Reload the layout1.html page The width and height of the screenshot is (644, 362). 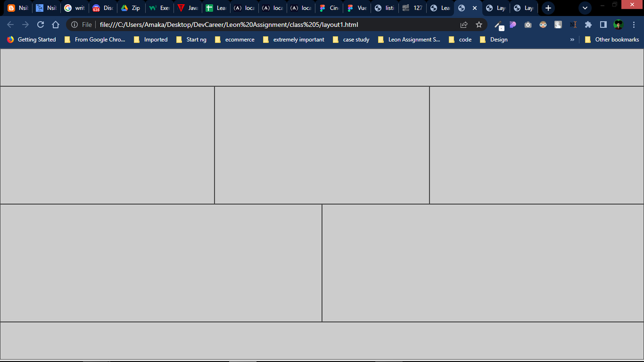click(x=40, y=25)
